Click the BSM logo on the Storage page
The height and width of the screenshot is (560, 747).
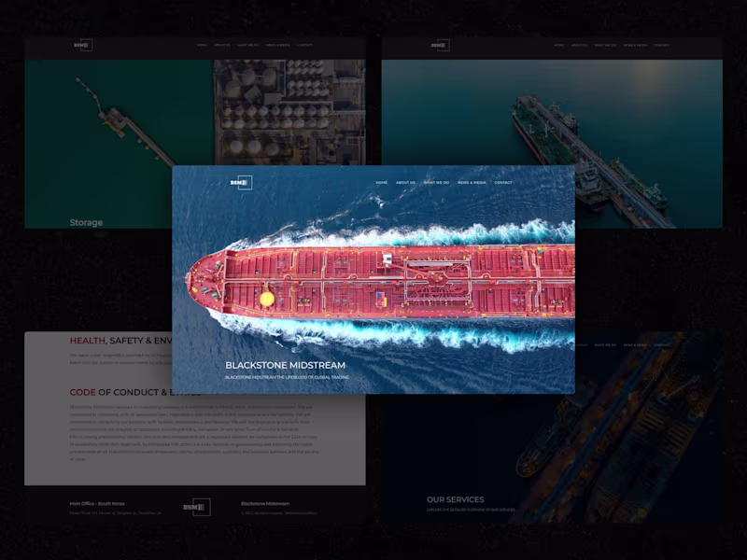tap(83, 45)
